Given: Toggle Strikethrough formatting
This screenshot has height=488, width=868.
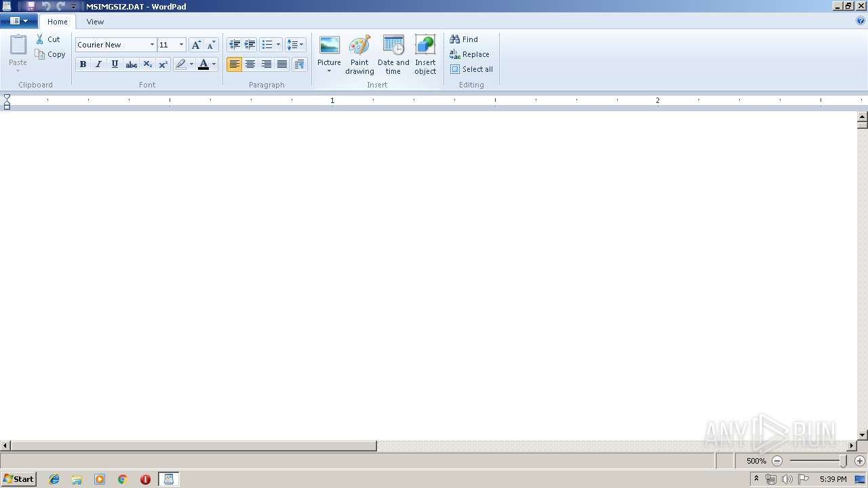Looking at the screenshot, I should pos(131,64).
